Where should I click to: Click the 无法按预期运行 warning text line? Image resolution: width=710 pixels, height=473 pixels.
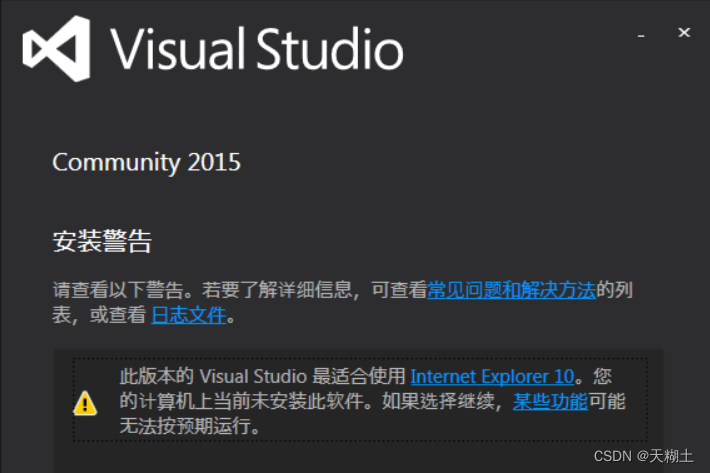[x=189, y=426]
